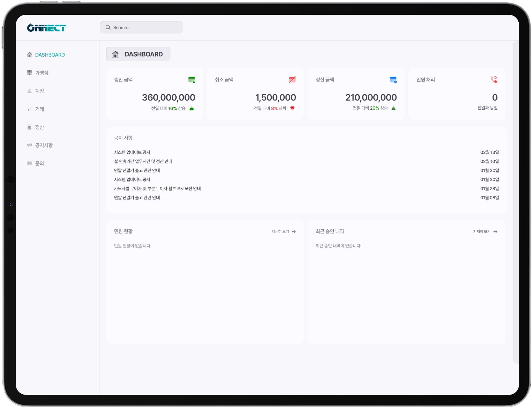Click 자세히 보기 in 최근 승인 내역 panel
This screenshot has height=409, width=532.
[x=485, y=232]
